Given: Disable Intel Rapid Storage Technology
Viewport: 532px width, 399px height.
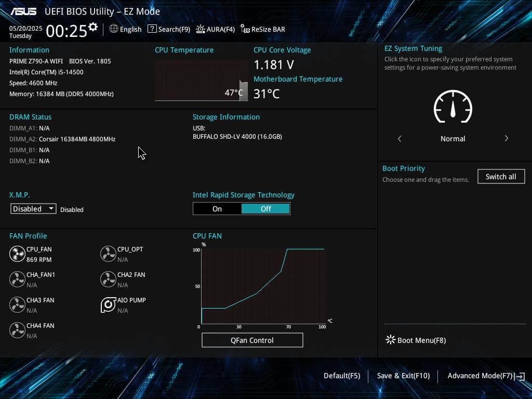Looking at the screenshot, I should coord(265,208).
